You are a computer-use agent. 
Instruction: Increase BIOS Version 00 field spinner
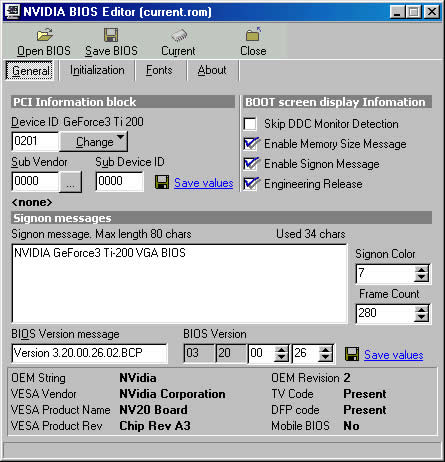[282, 349]
